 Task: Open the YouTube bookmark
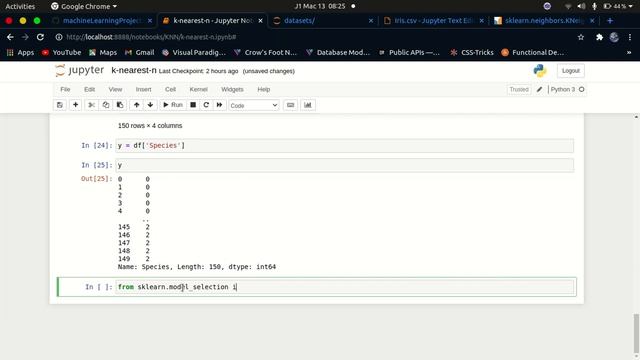tap(61, 52)
